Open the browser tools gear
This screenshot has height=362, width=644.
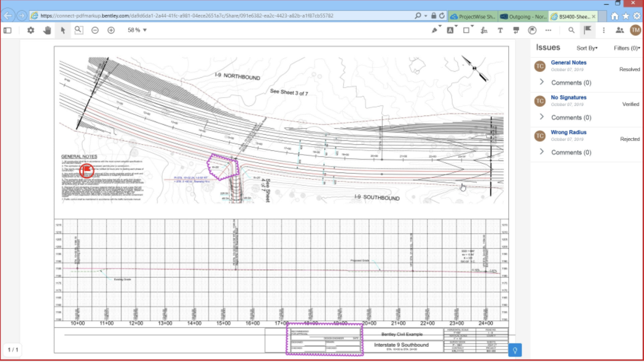[x=637, y=16]
